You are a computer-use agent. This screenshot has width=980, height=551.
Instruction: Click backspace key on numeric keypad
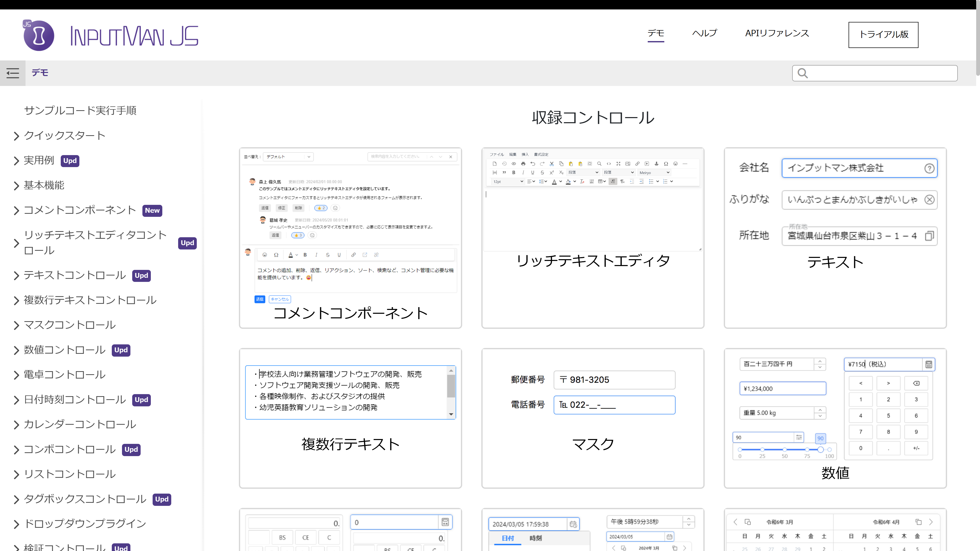coord(916,383)
